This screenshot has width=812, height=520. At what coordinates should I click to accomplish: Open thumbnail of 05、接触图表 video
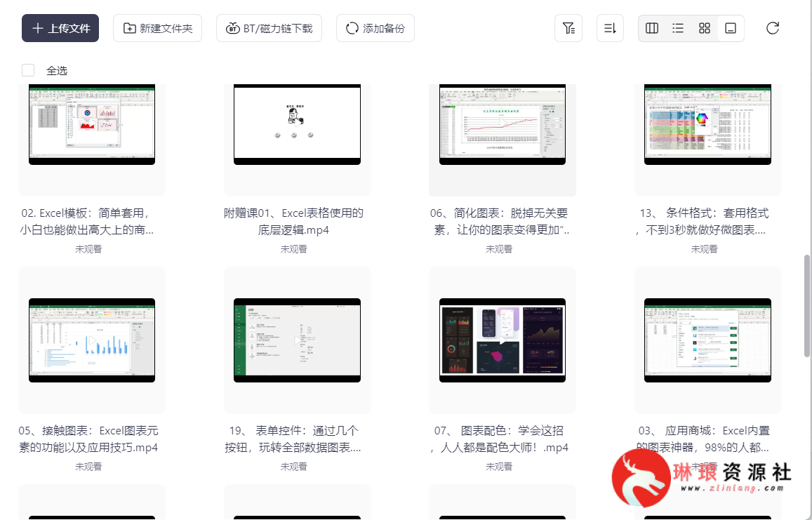coord(92,340)
